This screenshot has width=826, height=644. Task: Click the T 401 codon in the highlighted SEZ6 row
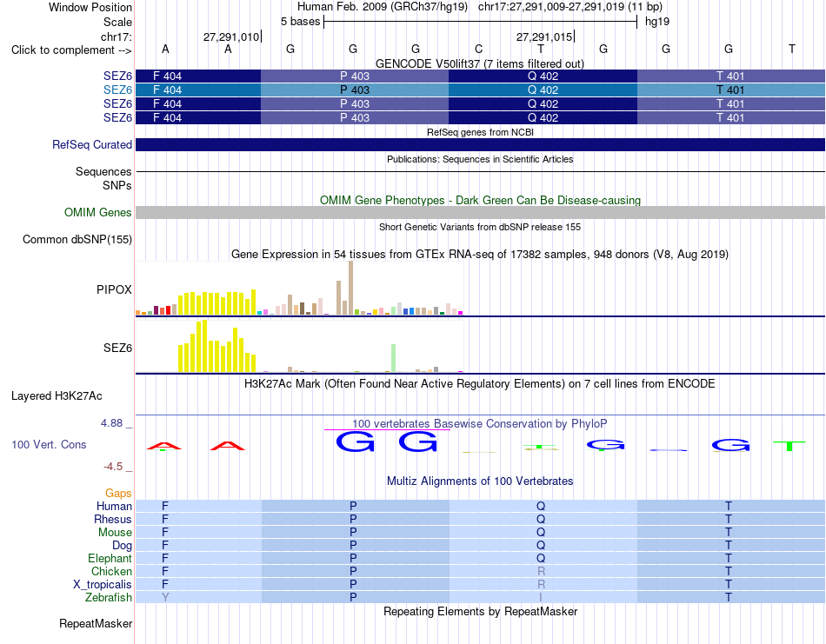730,90
